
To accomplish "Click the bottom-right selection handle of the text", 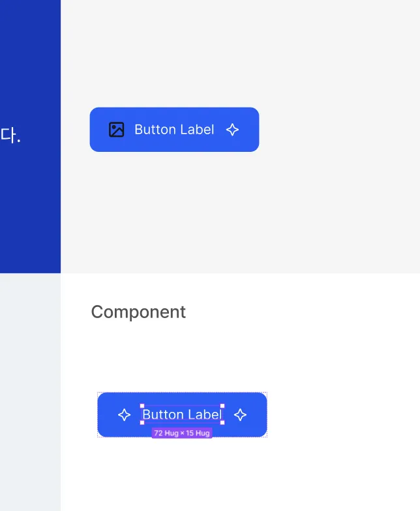I will click(x=222, y=422).
